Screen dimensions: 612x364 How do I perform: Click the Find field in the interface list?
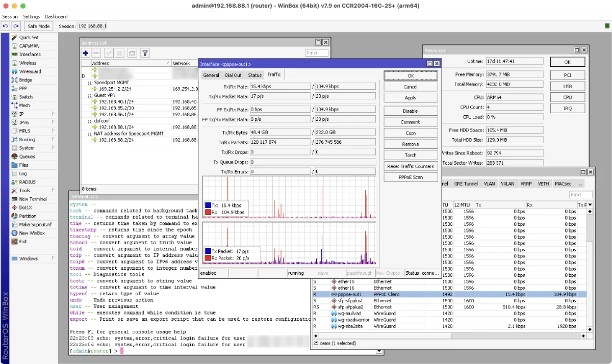pos(580,194)
